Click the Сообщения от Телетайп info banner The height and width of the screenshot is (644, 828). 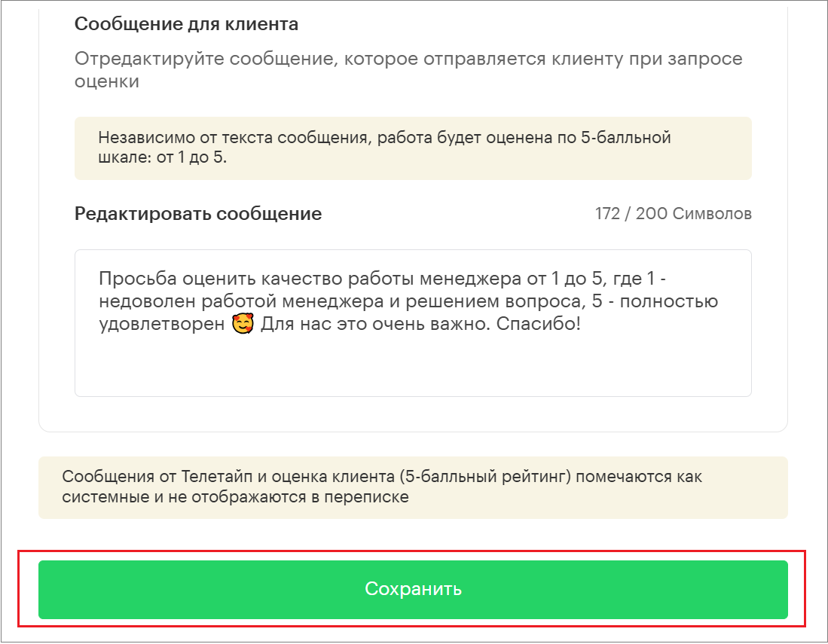tap(413, 487)
